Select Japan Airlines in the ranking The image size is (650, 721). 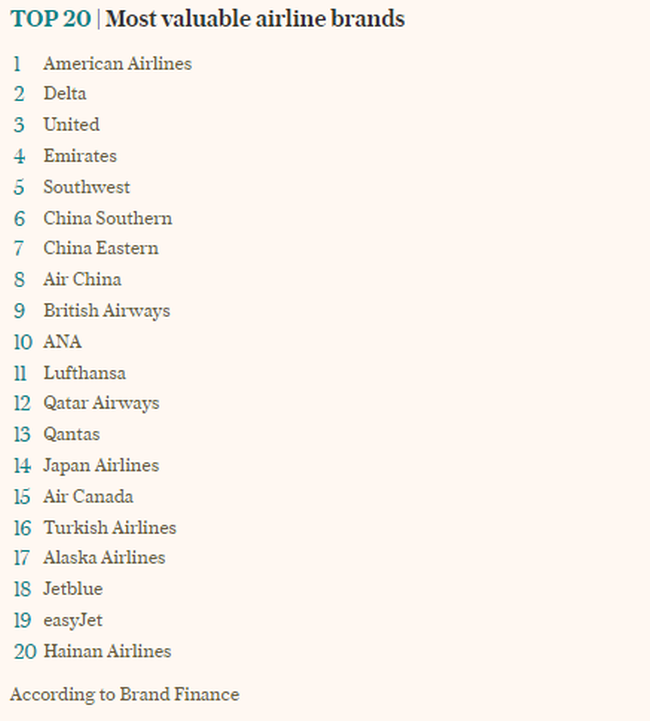101,465
